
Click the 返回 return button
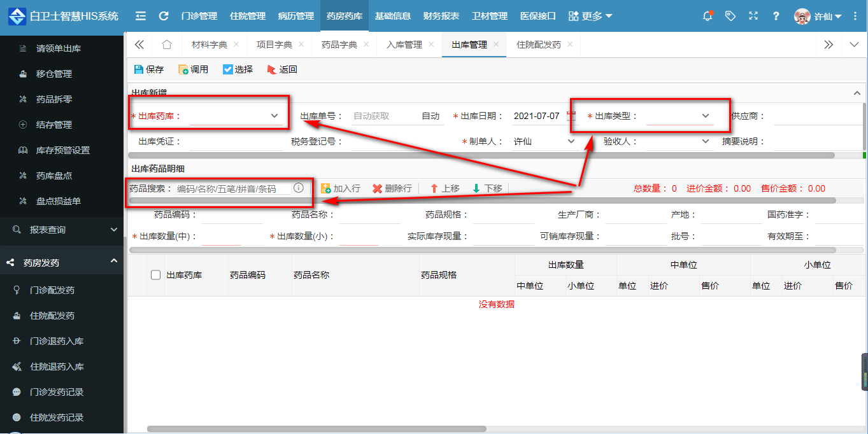tap(282, 69)
